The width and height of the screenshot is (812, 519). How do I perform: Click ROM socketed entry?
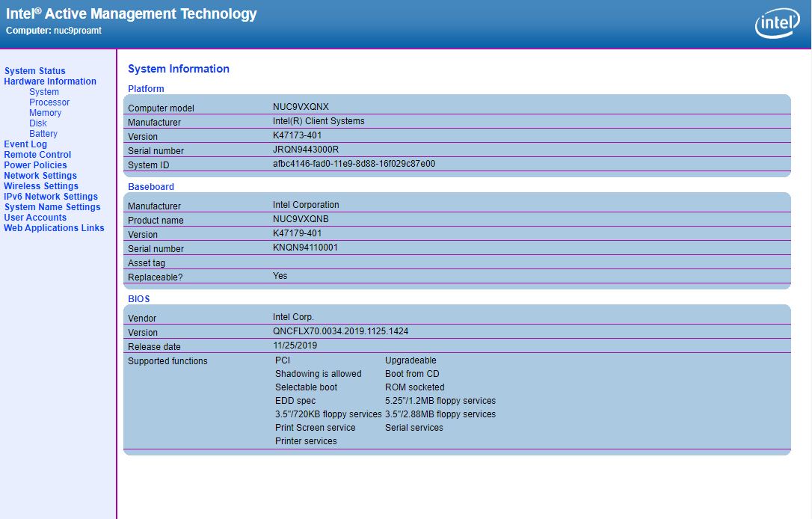415,387
